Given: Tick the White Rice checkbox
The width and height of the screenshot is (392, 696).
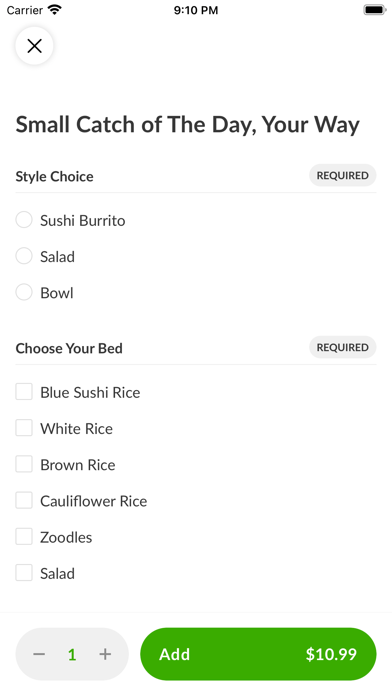Looking at the screenshot, I should pyautogui.click(x=24, y=428).
